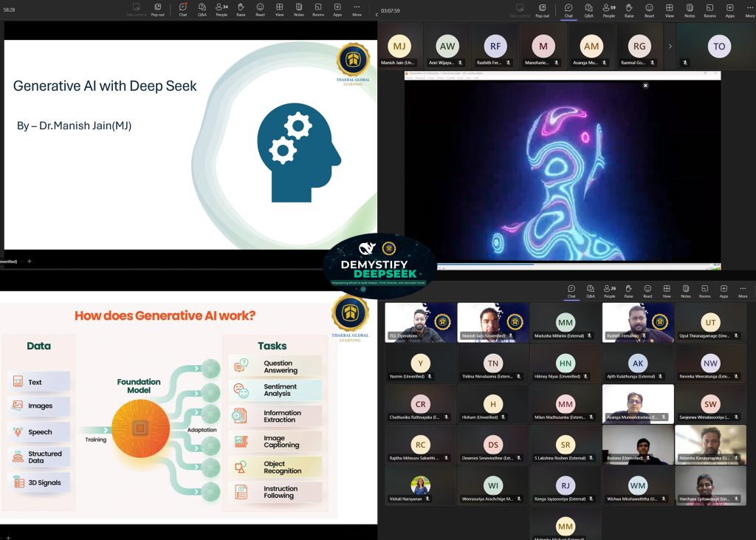Open the More menu in the bottom toolbar
This screenshot has height=540, width=756.
pyautogui.click(x=743, y=290)
